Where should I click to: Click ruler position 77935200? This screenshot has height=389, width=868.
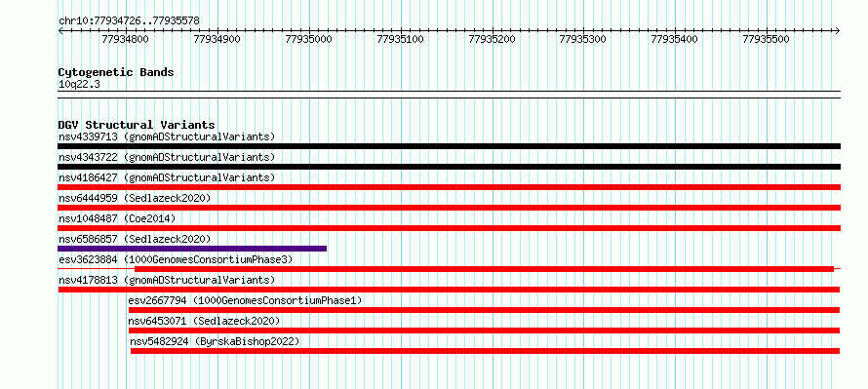492,39
